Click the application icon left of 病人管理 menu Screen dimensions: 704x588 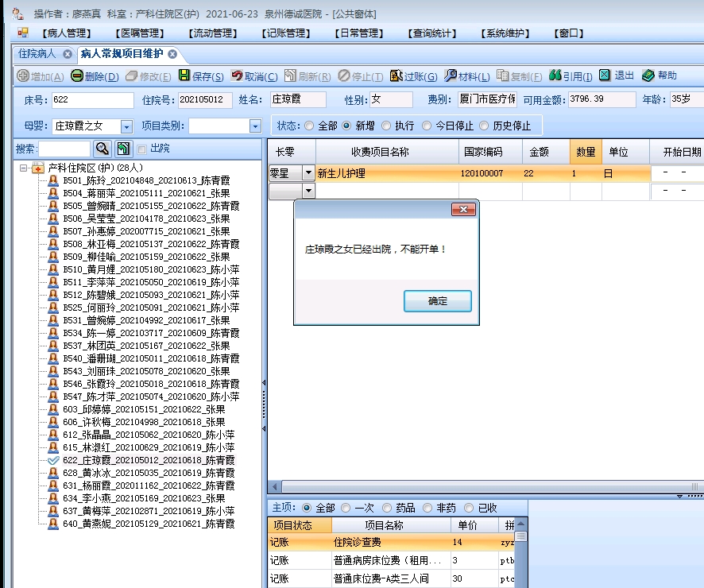coord(22,33)
